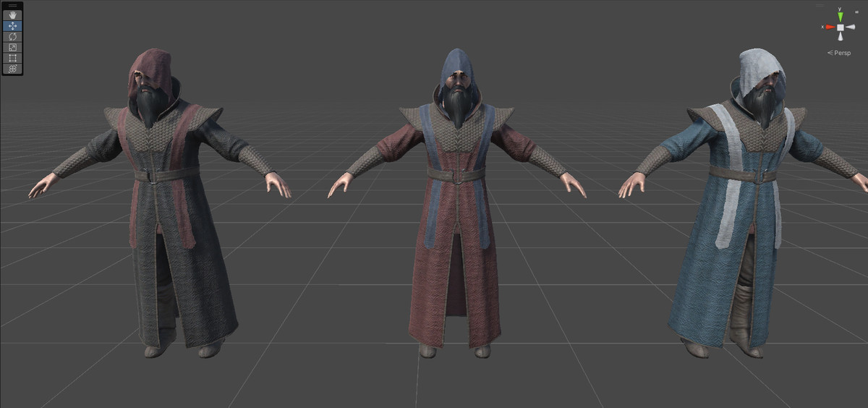Select the Rect tool
The image size is (868, 408).
pyautogui.click(x=12, y=58)
